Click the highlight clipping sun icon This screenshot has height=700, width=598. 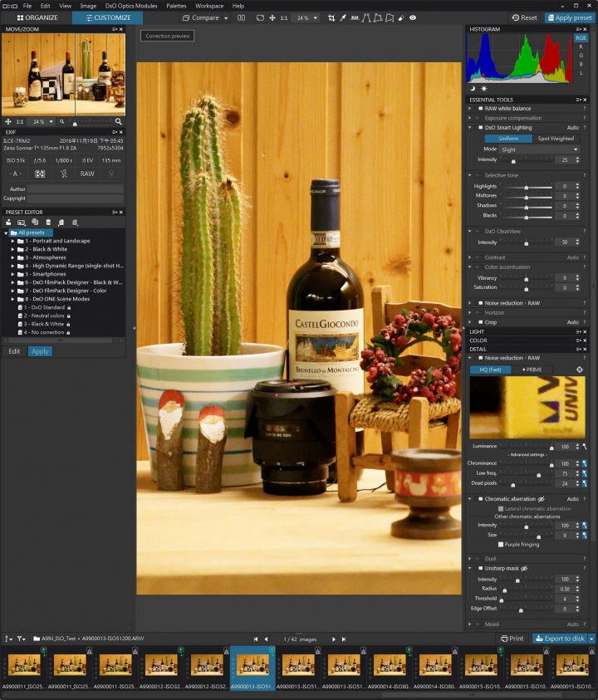coord(483,88)
